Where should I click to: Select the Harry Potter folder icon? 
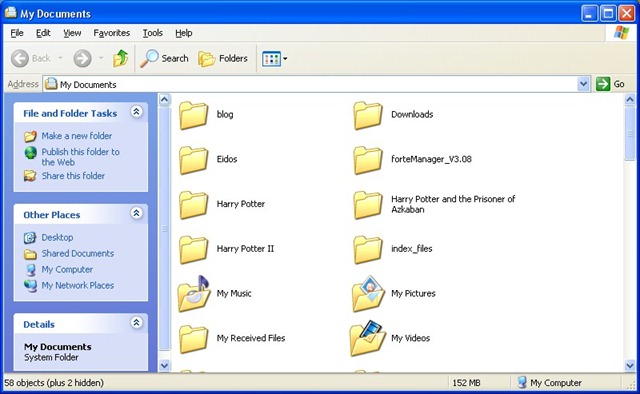(x=193, y=205)
